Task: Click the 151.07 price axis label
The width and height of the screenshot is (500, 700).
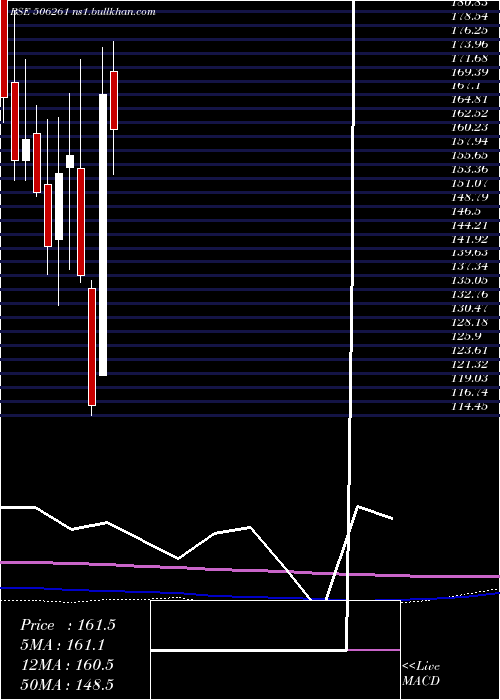Action: pos(470,183)
